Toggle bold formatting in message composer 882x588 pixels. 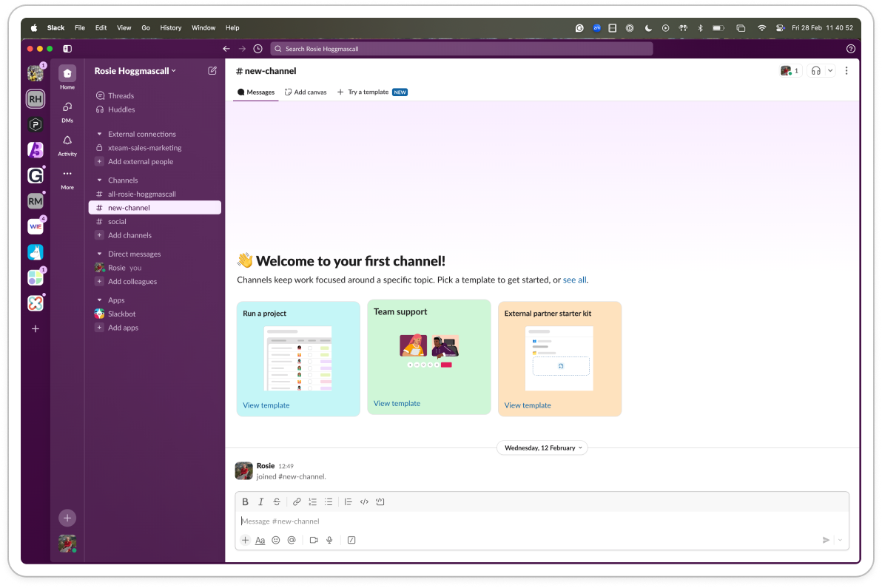pos(245,502)
